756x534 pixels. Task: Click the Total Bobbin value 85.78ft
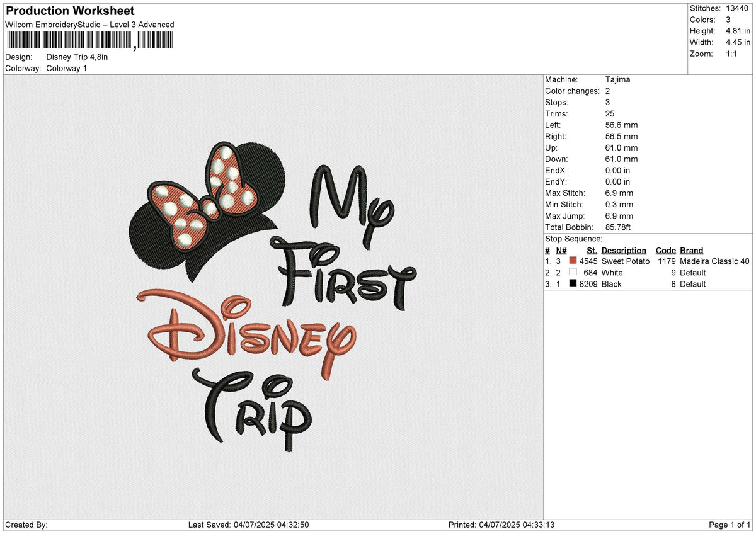618,227
